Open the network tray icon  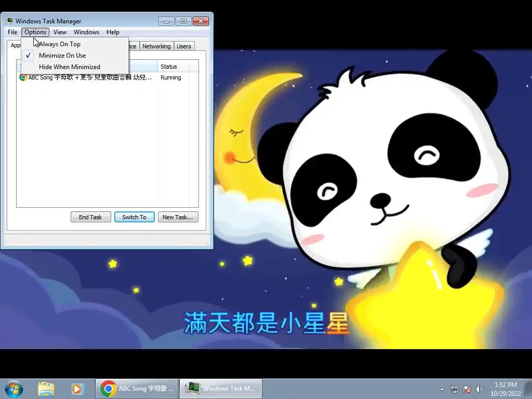point(454,389)
